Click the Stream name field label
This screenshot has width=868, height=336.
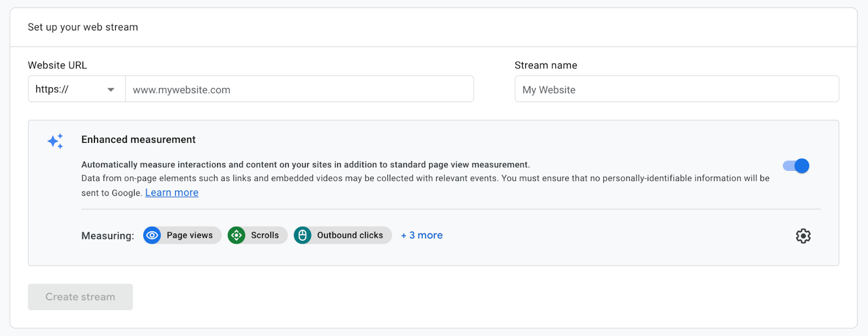(546, 65)
